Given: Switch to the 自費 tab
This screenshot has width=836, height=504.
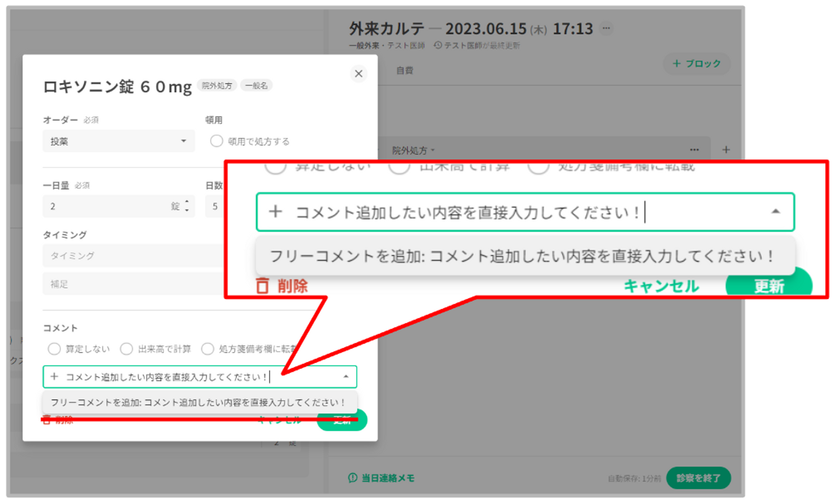Looking at the screenshot, I should click(404, 71).
